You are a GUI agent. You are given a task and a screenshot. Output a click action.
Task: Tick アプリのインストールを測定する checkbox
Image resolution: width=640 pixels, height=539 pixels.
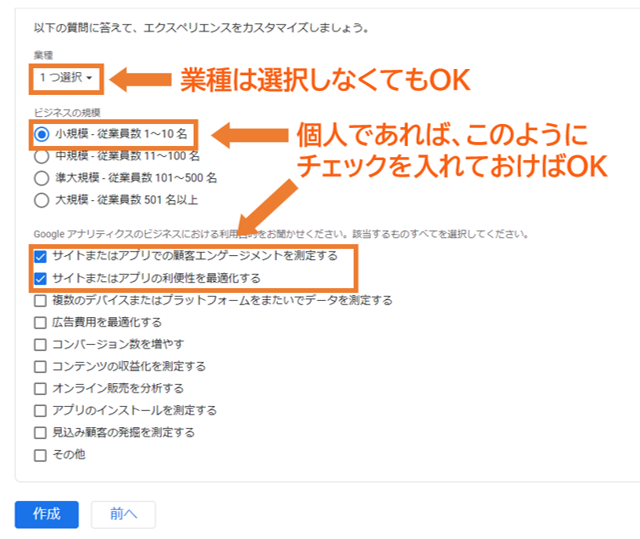(40, 410)
